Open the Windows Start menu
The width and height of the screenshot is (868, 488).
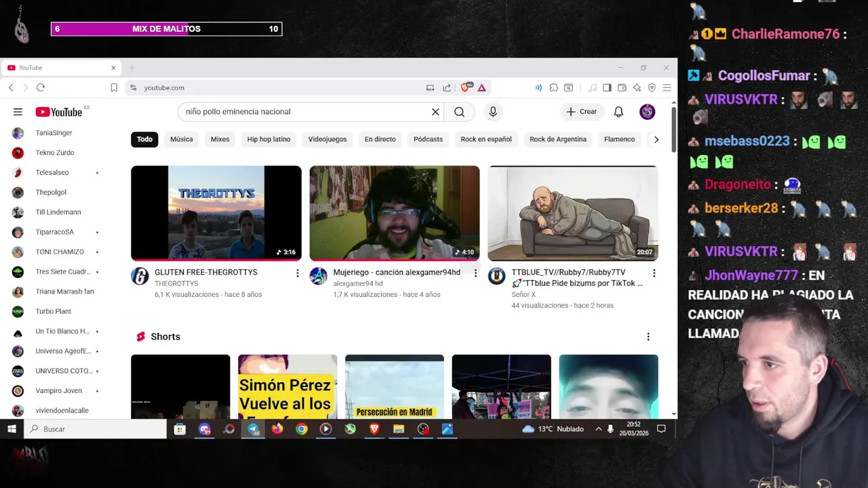(12, 429)
